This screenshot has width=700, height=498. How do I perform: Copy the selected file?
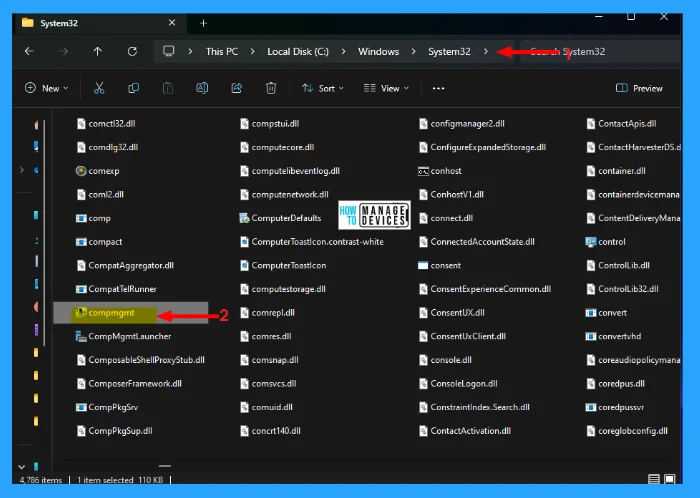tap(133, 88)
